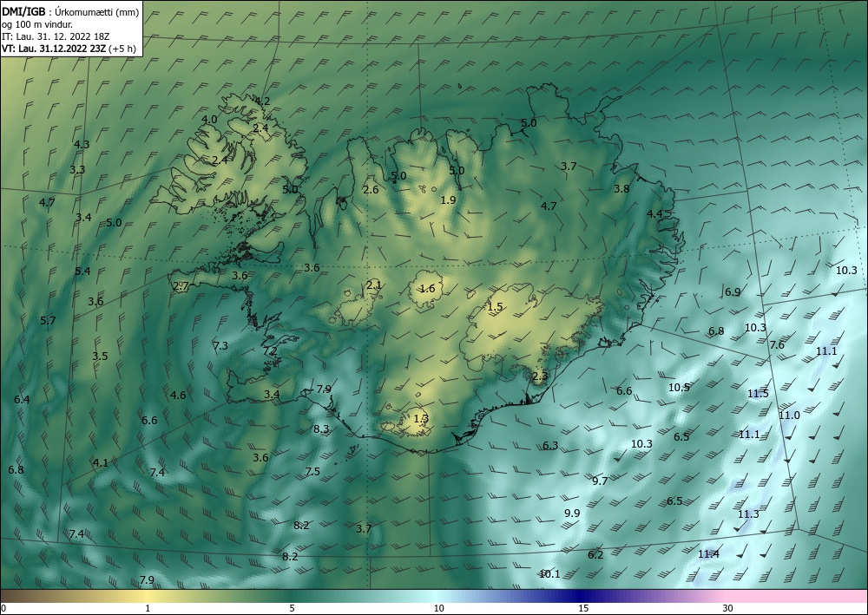This screenshot has width=868, height=615.
Task: Click the 7.5 precipitation value
Action: (312, 471)
